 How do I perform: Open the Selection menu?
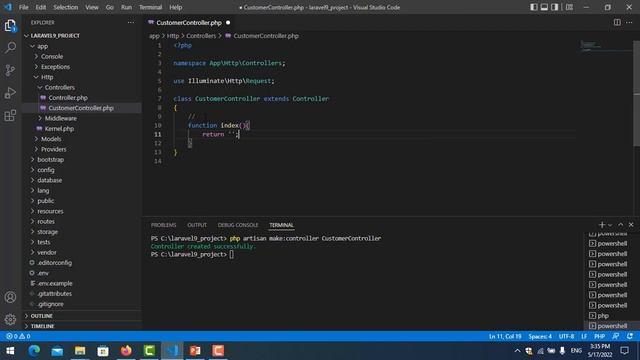tap(65, 7)
